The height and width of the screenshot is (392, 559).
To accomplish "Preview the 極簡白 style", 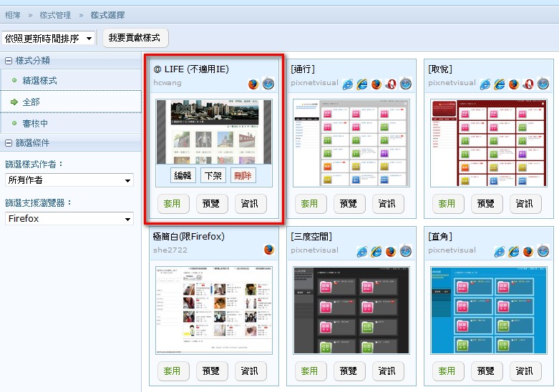I will click(x=211, y=371).
